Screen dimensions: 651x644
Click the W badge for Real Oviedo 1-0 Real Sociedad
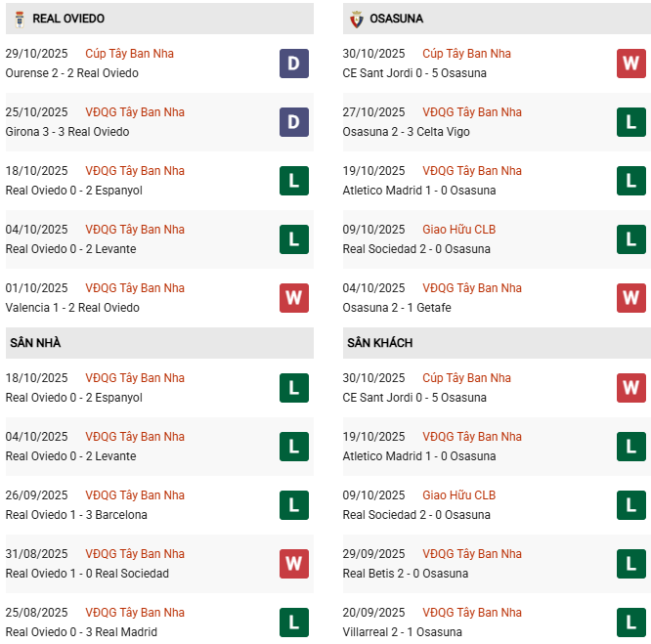pos(294,564)
